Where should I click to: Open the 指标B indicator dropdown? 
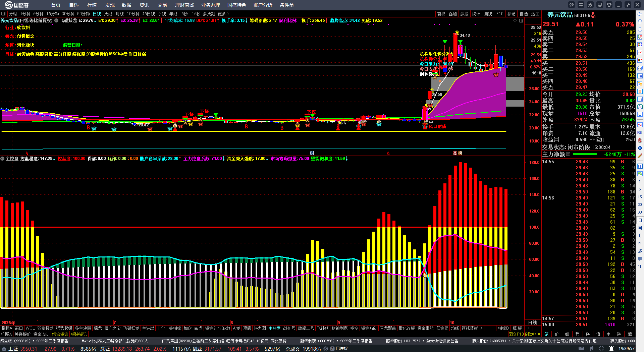pyautogui.click(x=503, y=328)
